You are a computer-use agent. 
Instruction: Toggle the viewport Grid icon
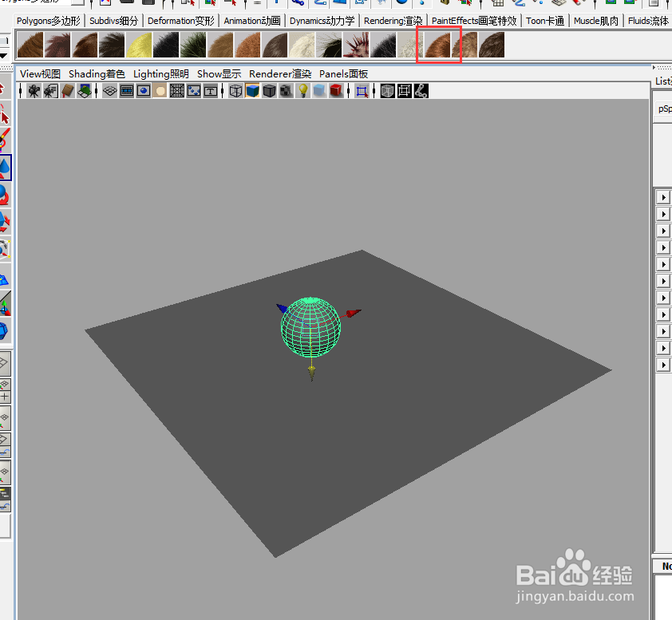coord(109,91)
